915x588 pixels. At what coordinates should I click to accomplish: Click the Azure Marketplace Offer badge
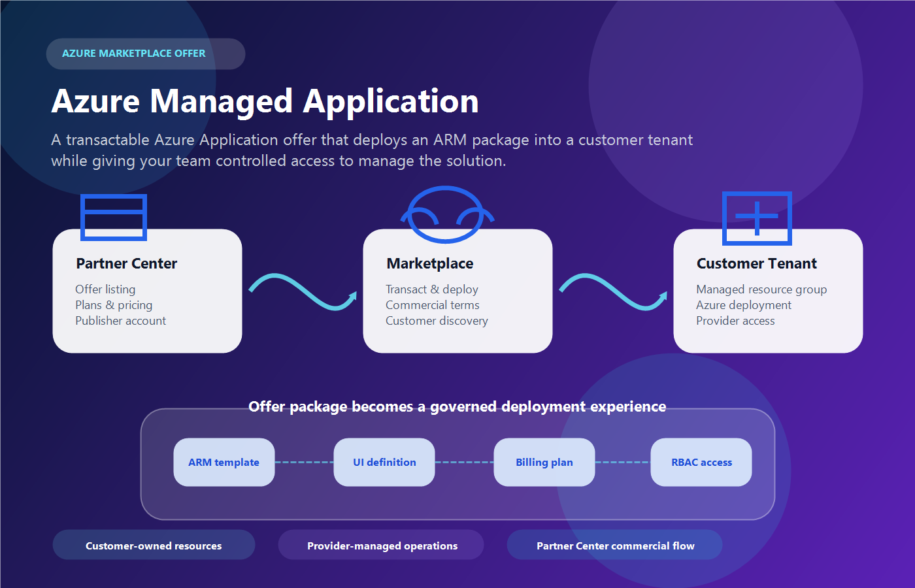pyautogui.click(x=146, y=54)
